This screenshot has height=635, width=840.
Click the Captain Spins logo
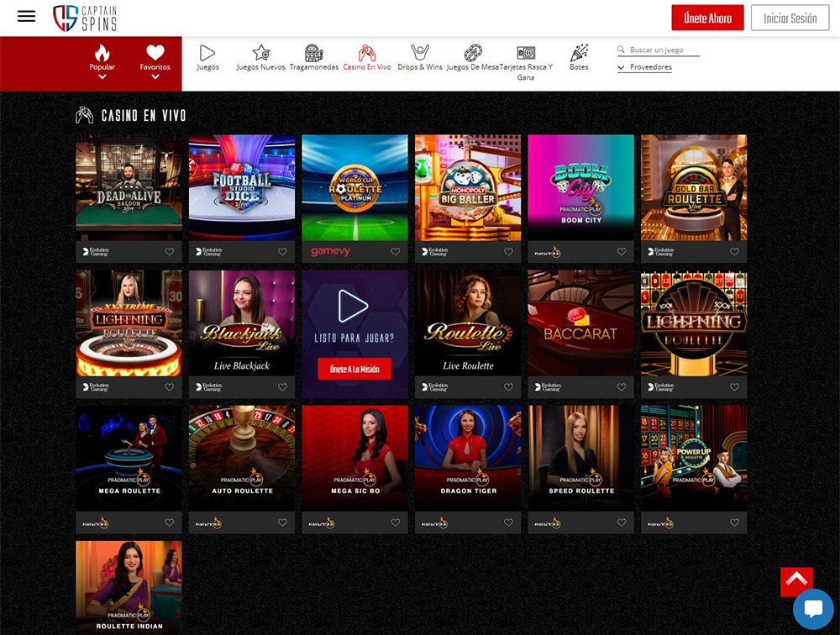[85, 18]
